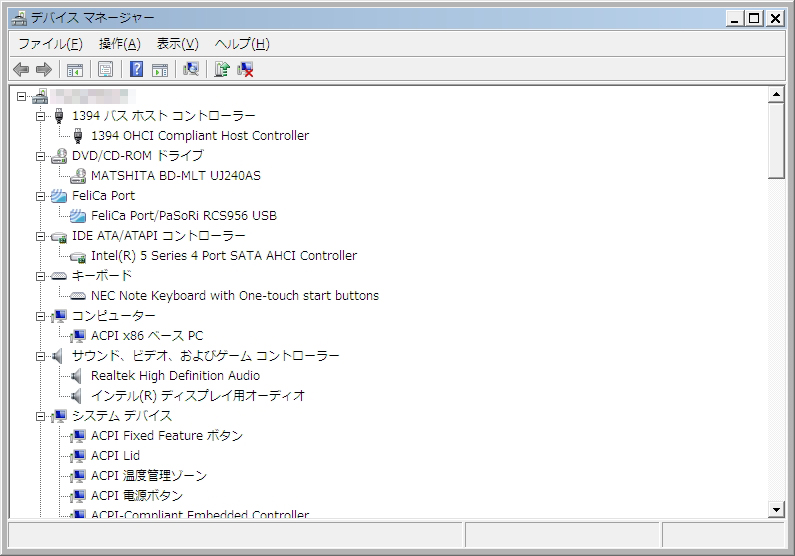Screen dimensions: 795x556
Task: Toggle the console tree pane icon
Action: [x=75, y=69]
